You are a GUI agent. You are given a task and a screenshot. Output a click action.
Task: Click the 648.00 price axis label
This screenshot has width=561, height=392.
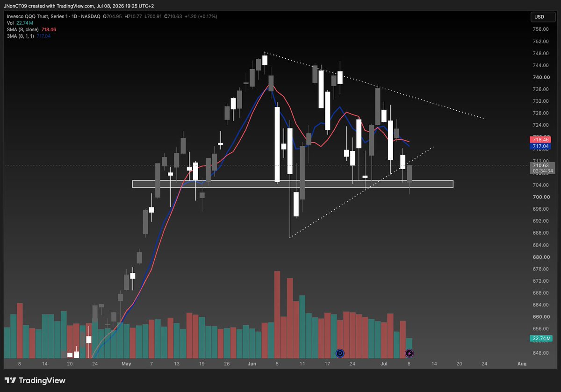541,353
